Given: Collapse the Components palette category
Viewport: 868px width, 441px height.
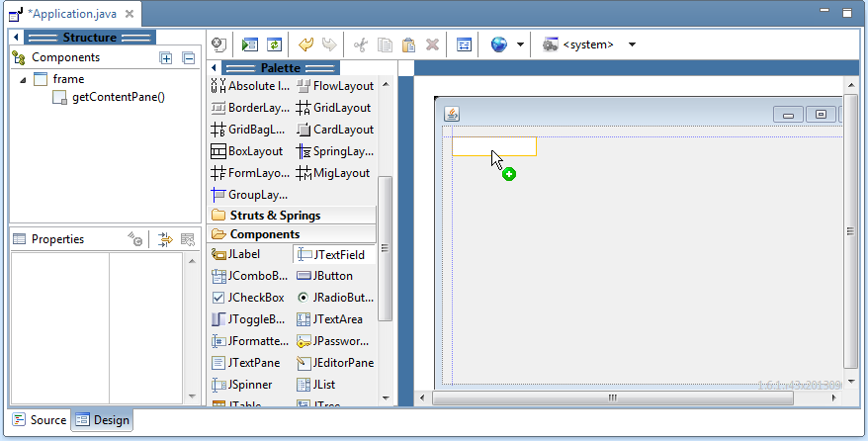Looking at the screenshot, I should (264, 234).
